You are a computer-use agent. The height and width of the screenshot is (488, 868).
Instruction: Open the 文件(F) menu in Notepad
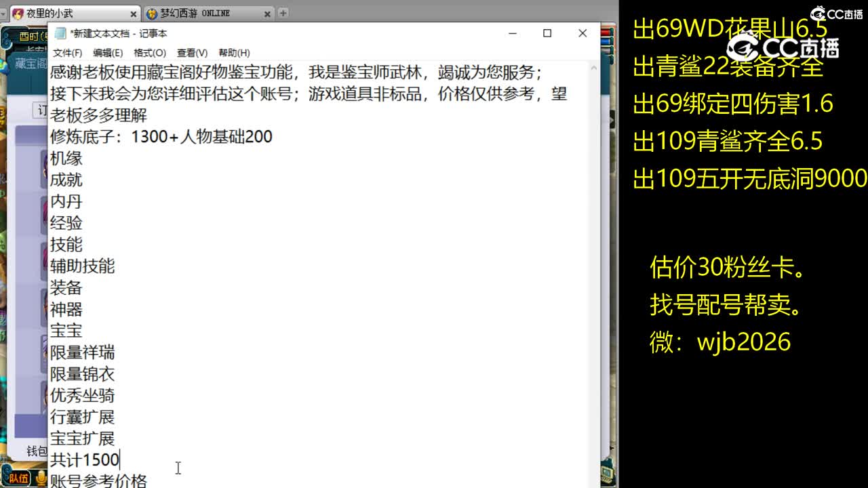[67, 53]
